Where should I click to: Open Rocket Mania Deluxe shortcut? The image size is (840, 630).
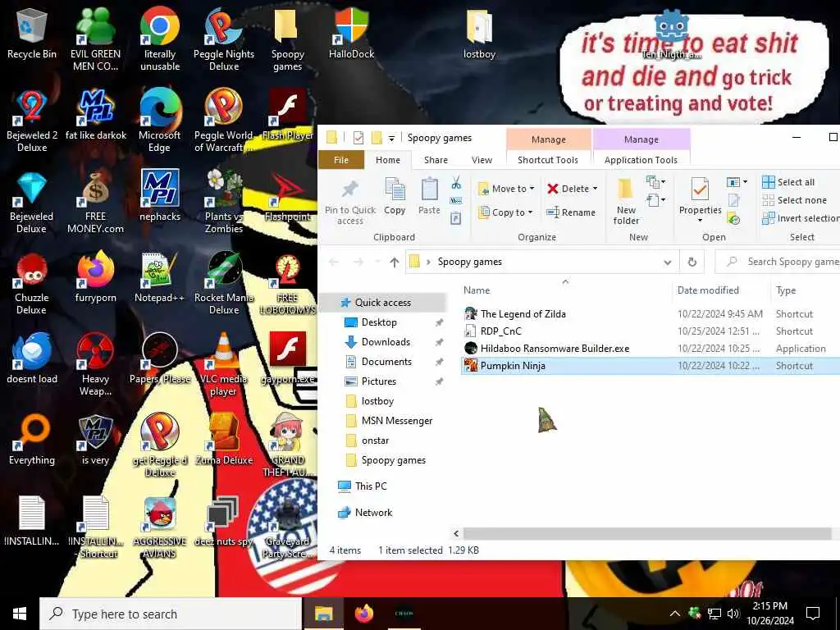pos(224,283)
